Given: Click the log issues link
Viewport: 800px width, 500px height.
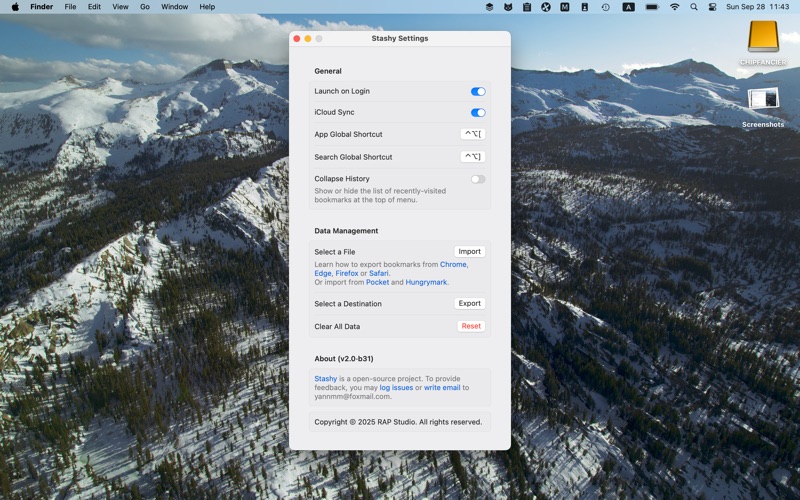Looking at the screenshot, I should (x=396, y=388).
